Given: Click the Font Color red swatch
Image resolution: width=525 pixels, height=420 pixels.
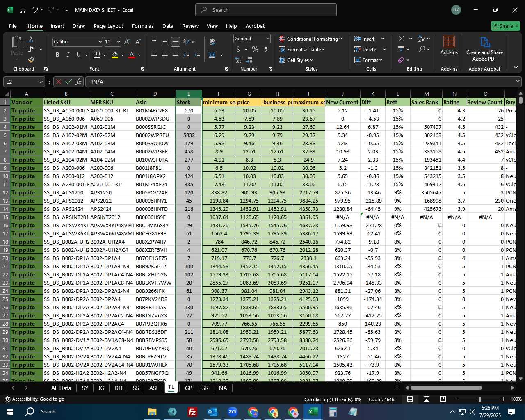Looking at the screenshot, I should point(132,55).
